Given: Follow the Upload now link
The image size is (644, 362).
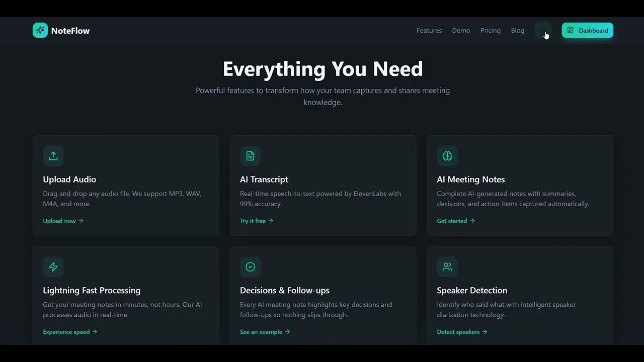Looking at the screenshot, I should coord(63,221).
